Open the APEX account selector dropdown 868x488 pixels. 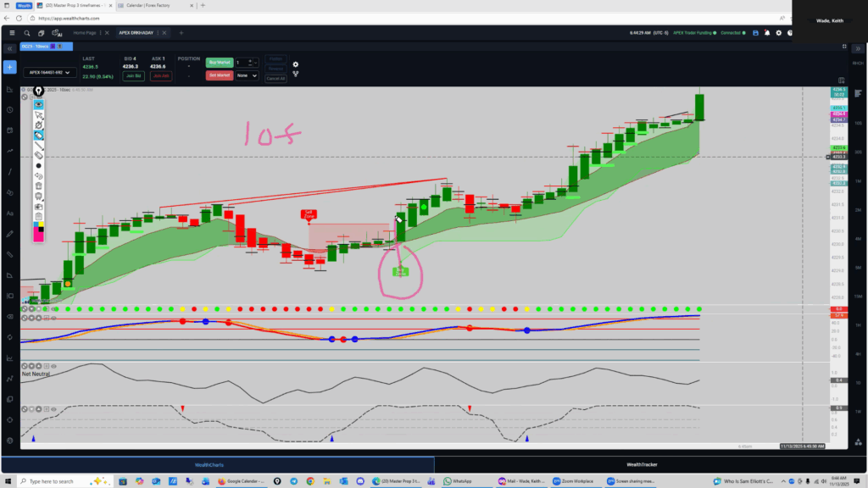48,73
